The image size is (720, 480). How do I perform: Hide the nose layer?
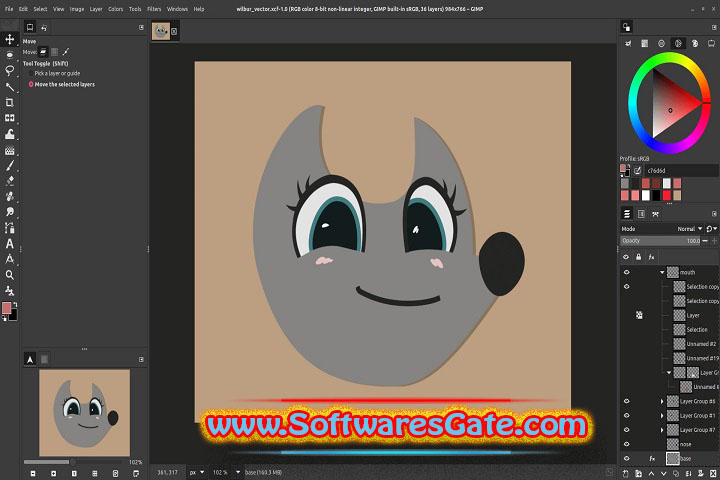click(626, 444)
